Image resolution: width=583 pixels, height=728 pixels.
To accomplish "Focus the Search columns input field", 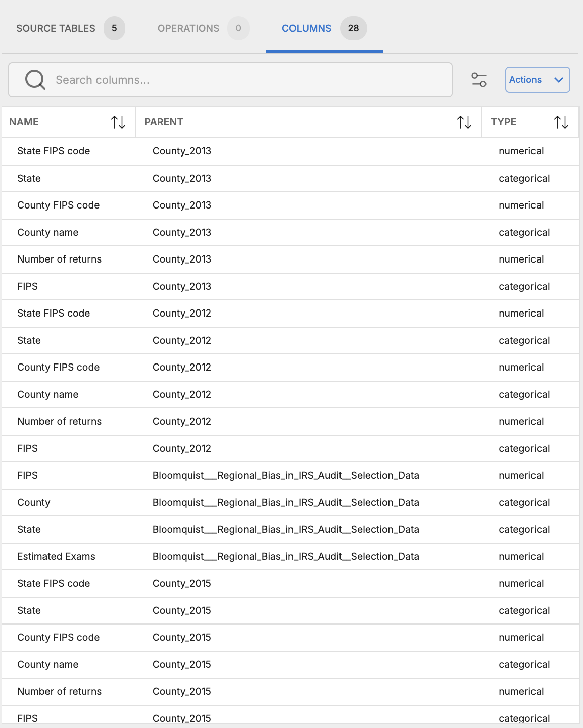I will [230, 80].
